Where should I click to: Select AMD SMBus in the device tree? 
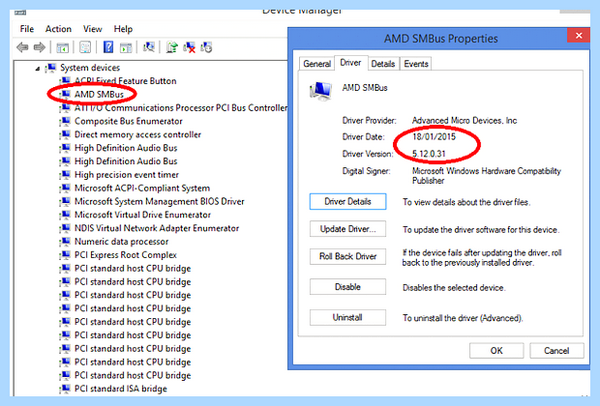point(99,94)
